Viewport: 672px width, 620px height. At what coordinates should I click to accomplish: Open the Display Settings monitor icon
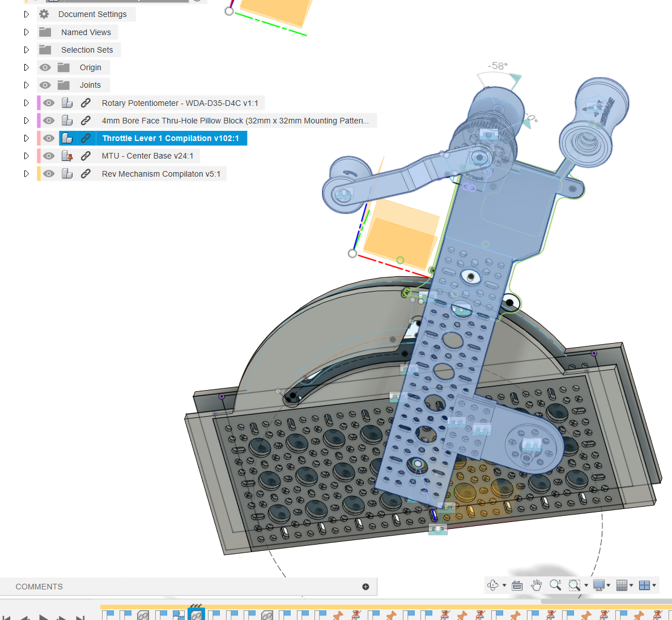pyautogui.click(x=599, y=585)
